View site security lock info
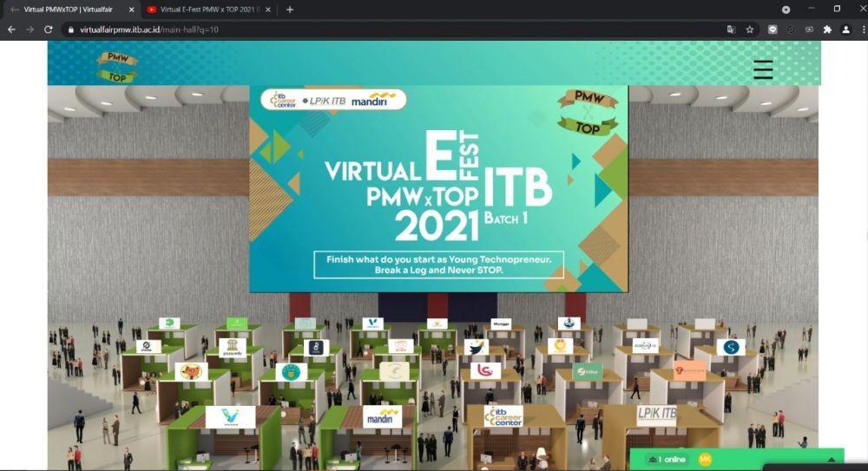 [70, 29]
